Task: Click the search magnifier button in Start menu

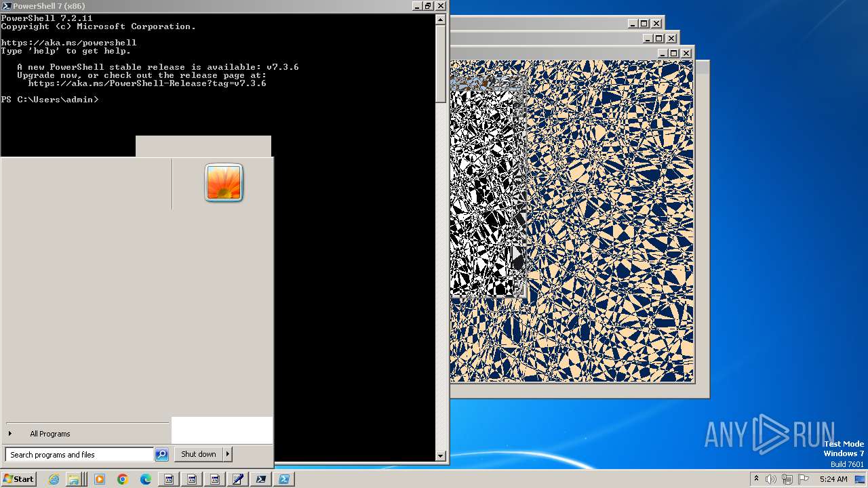Action: click(x=161, y=455)
